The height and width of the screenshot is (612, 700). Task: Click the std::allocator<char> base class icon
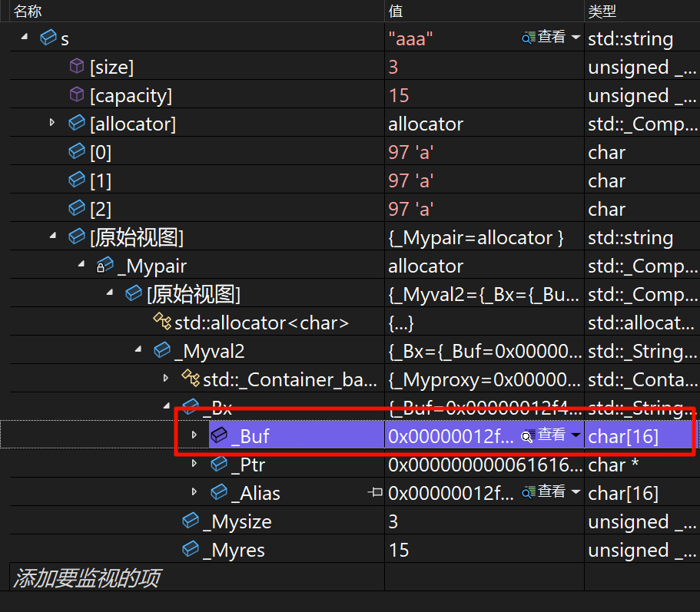point(162,321)
